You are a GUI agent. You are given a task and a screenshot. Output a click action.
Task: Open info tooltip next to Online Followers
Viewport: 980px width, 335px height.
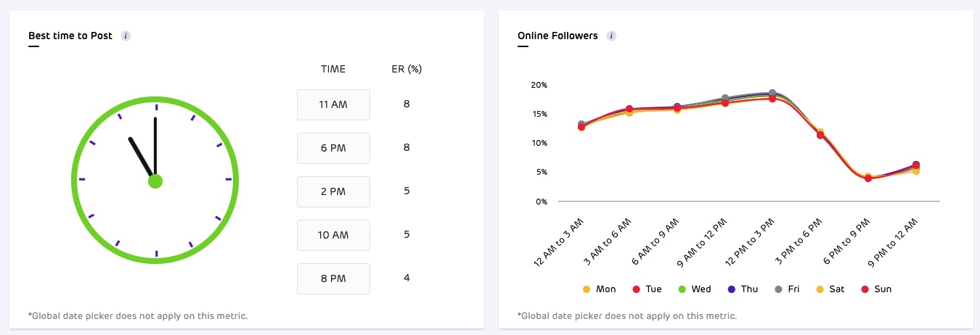tap(611, 36)
